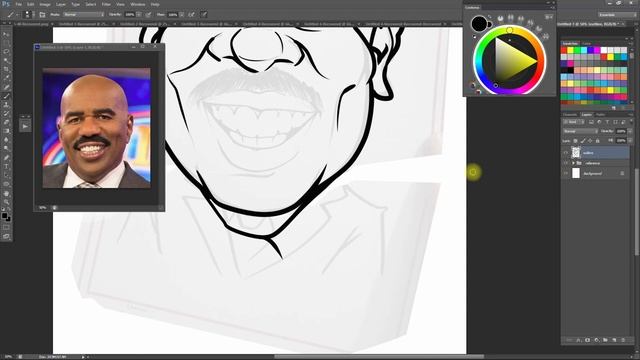Select the Quick Selection tool
This screenshot has width=640, height=360.
coord(6,61)
